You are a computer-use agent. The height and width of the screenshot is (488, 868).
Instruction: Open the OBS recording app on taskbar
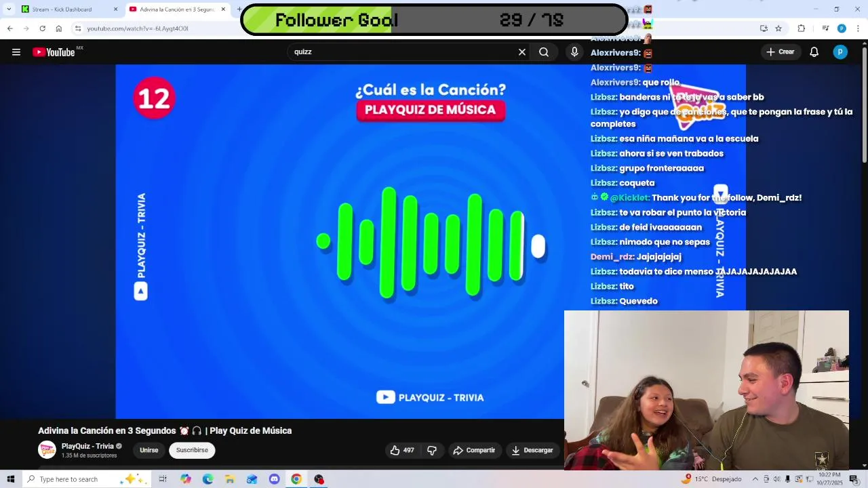click(x=319, y=479)
